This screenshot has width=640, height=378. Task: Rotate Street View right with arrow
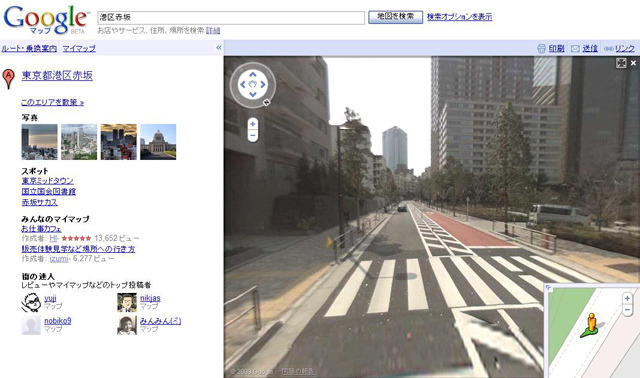263,84
